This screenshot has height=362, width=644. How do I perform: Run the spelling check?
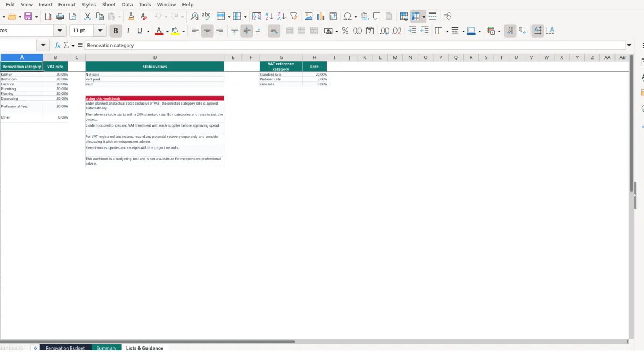pyautogui.click(x=206, y=17)
